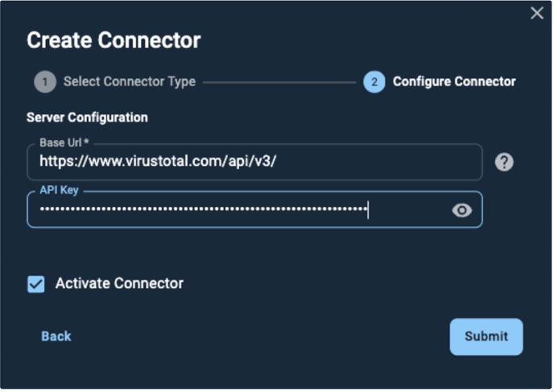Open the help tooltip beside Base Url

tap(504, 162)
